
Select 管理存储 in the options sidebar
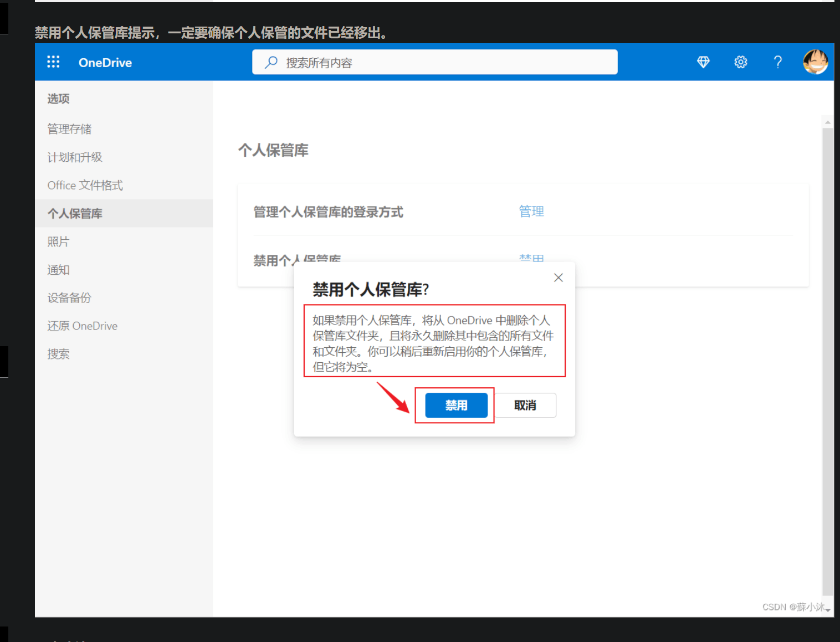[69, 129]
